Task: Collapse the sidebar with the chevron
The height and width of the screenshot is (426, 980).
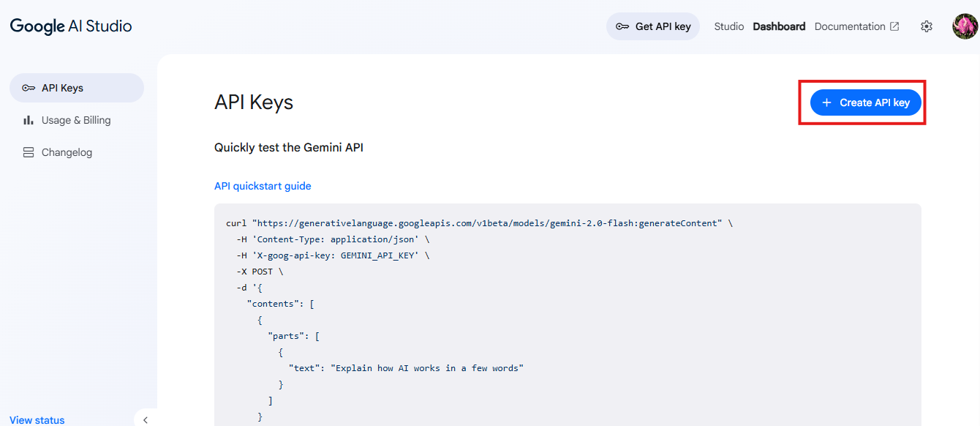Action: coord(146,419)
